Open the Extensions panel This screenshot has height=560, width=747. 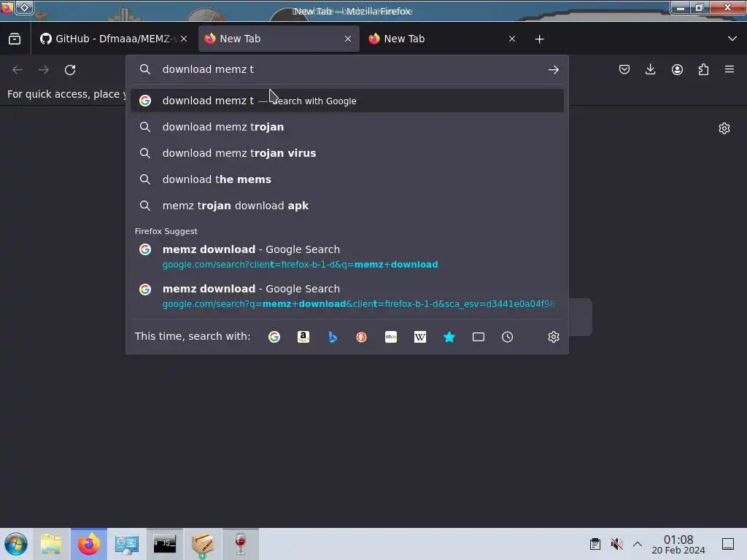(x=703, y=69)
